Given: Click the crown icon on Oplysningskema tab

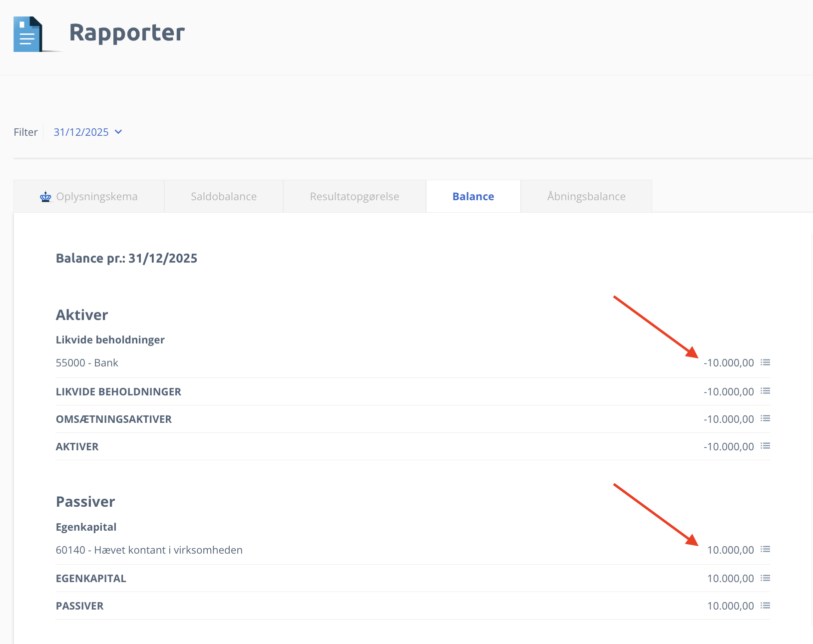Looking at the screenshot, I should (45, 197).
